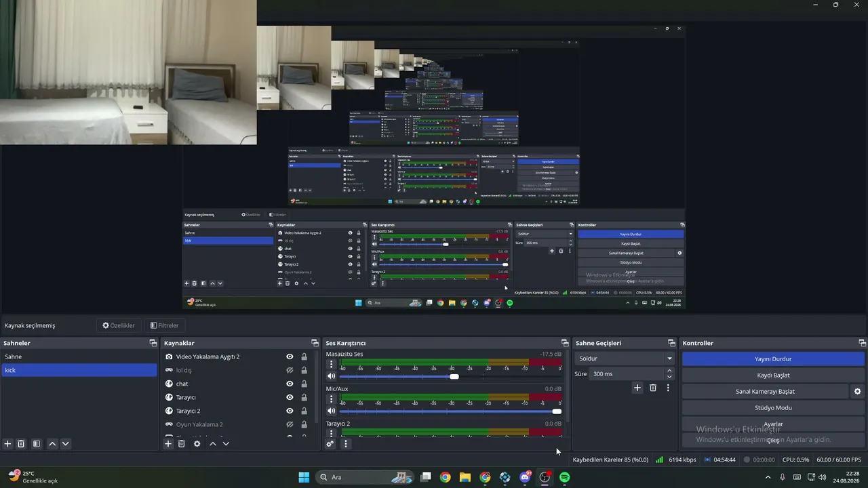Viewport: 868px width, 488px height.
Task: Click Kaydı Başlat to start recording
Action: coord(773,375)
